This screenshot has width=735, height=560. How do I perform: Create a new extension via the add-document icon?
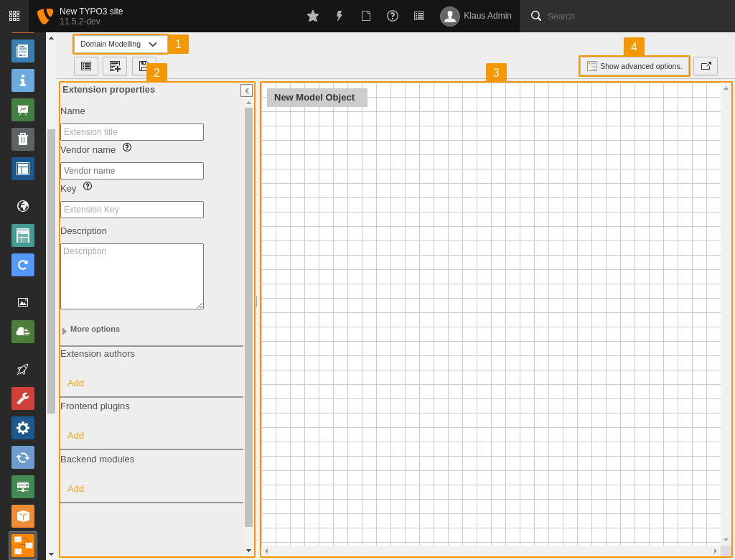point(115,65)
